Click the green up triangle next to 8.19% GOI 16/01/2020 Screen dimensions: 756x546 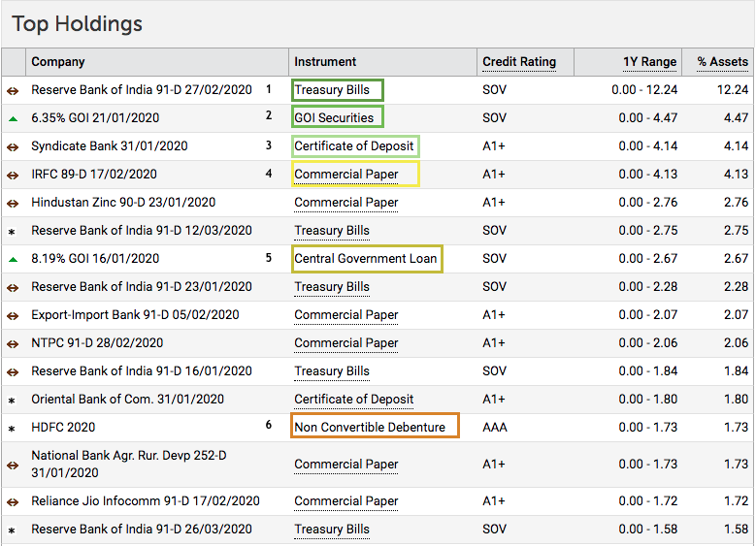(13, 259)
